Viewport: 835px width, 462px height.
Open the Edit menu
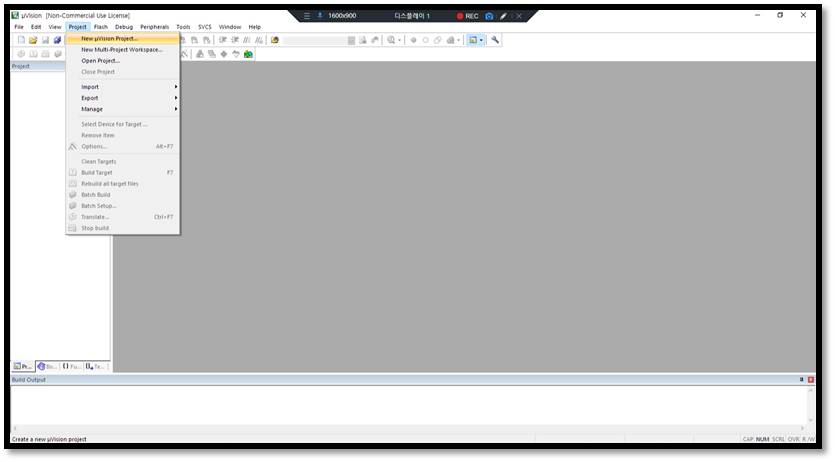(x=36, y=27)
